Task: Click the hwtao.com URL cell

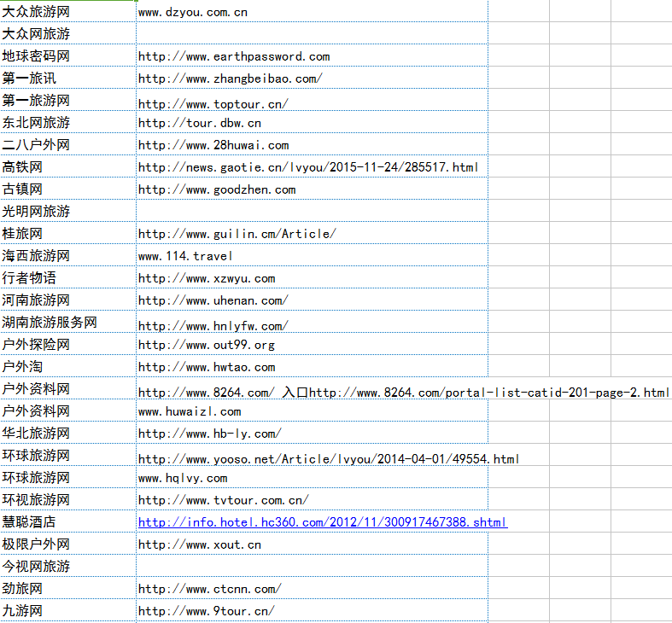Action: (312, 367)
